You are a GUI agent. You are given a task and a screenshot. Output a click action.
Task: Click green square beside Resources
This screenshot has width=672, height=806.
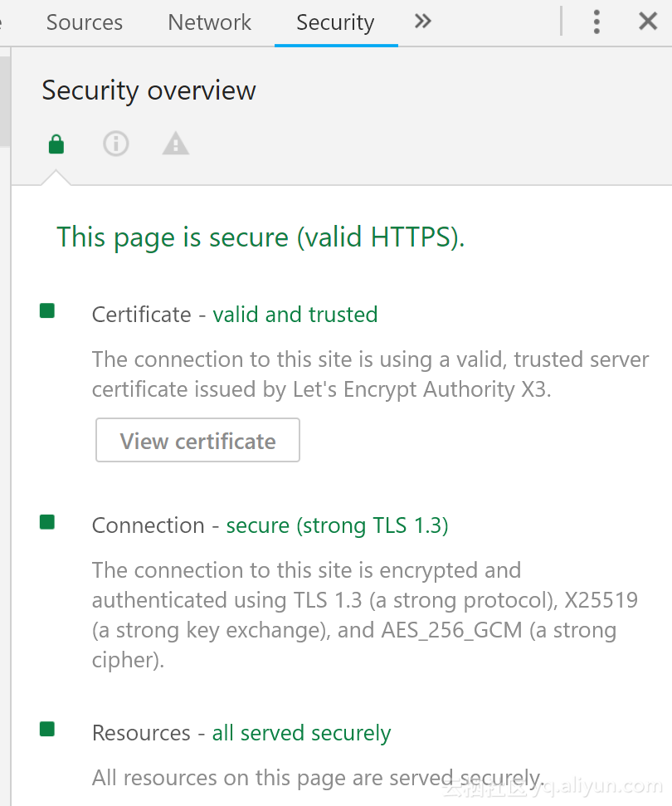pos(47,730)
